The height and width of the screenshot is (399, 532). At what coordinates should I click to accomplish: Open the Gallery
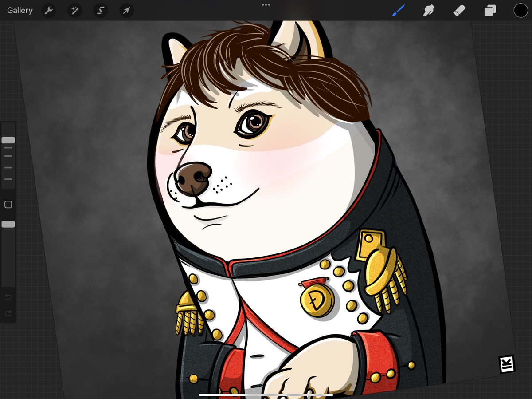(x=20, y=10)
